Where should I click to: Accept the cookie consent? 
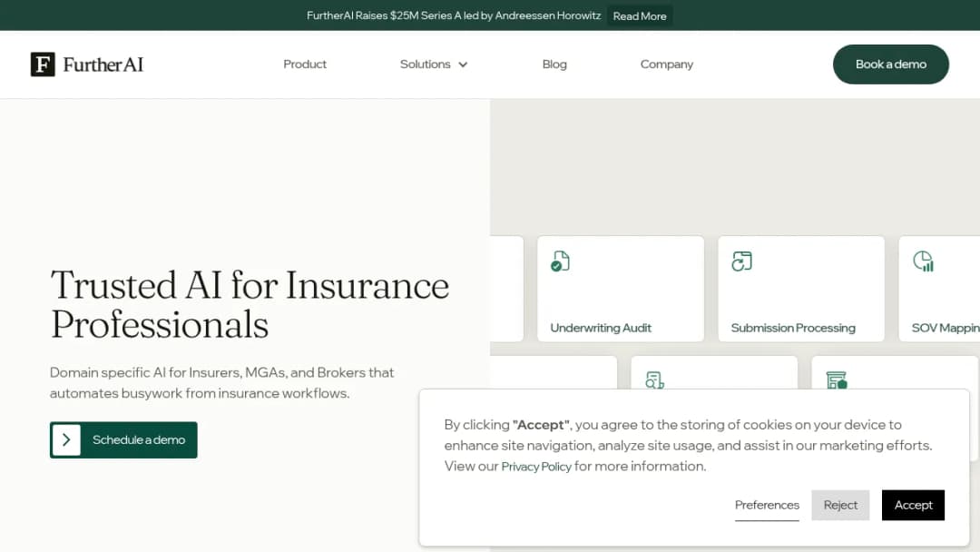[x=913, y=505]
